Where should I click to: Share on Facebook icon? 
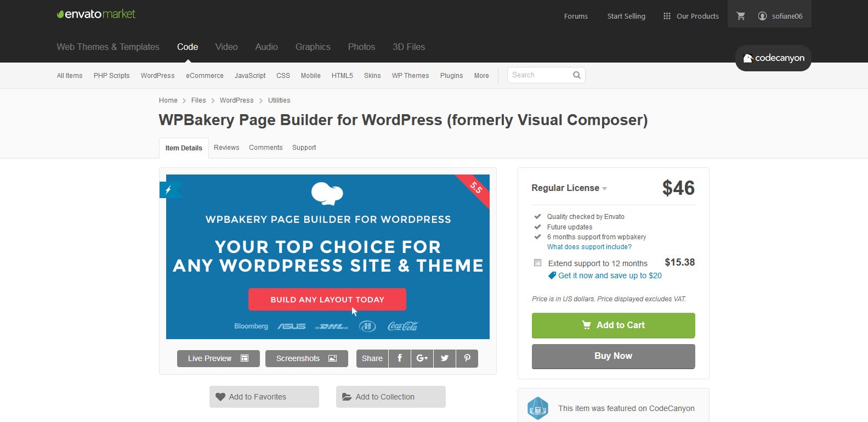click(x=400, y=358)
